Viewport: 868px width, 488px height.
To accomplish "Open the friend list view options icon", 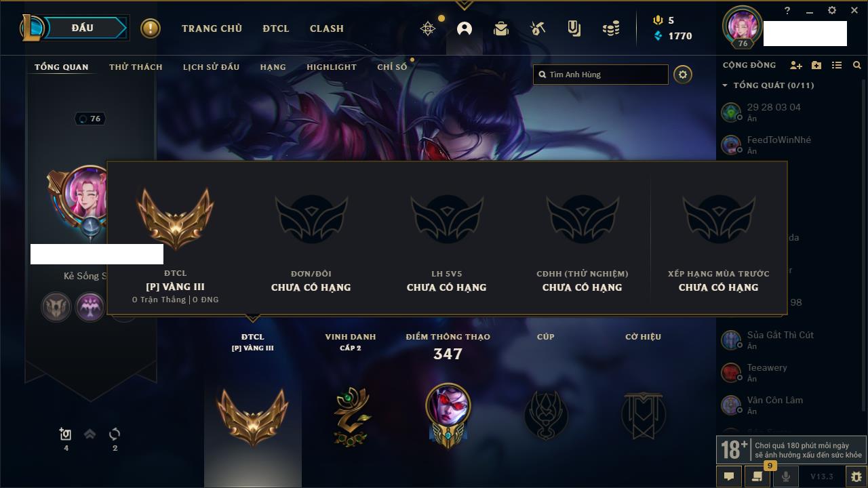I will 837,65.
